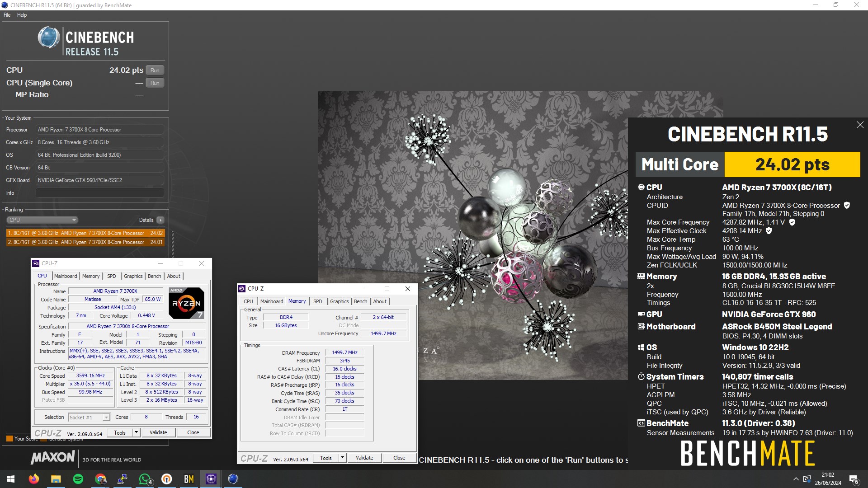Click the Ryzen 7 logo in CPU-Z
868x488 pixels.
coord(186,303)
